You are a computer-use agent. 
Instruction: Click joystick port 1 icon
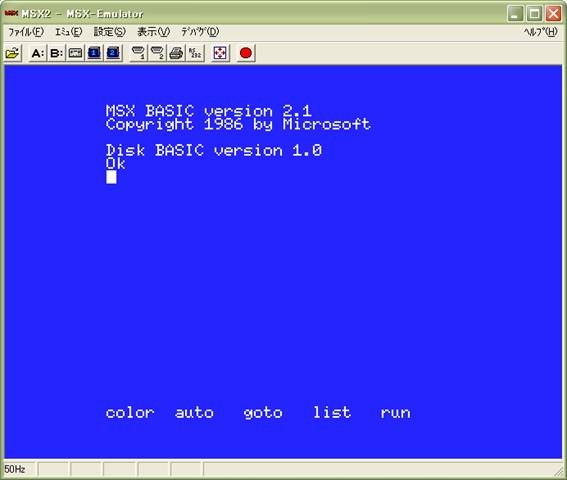(138, 54)
